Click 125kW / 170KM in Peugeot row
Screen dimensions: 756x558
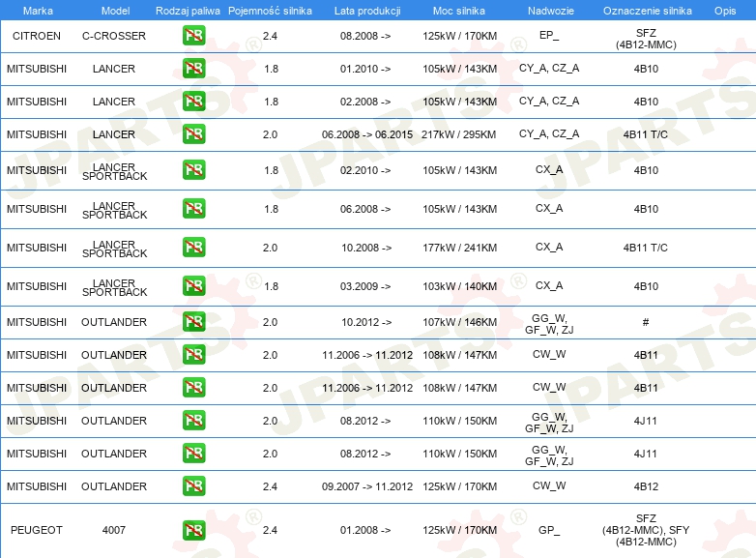[x=459, y=530]
